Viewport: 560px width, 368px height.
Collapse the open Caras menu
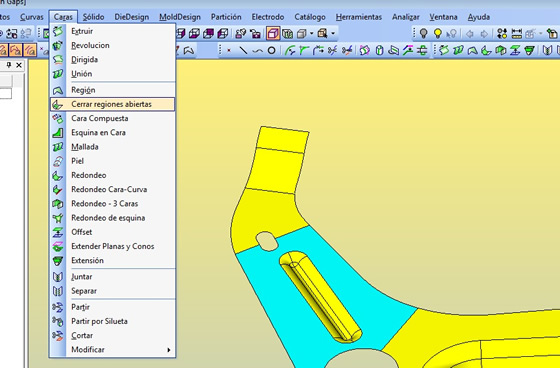coord(63,17)
